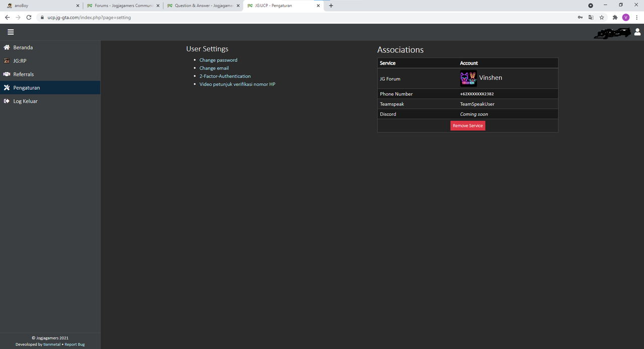This screenshot has height=349, width=644.
Task: Switch to the anoBoy tab
Action: coord(41,6)
